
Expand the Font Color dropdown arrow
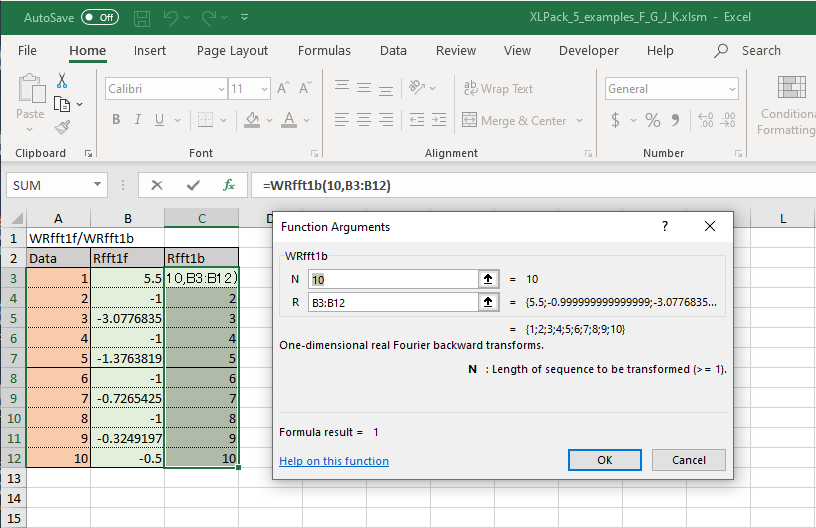(x=307, y=121)
